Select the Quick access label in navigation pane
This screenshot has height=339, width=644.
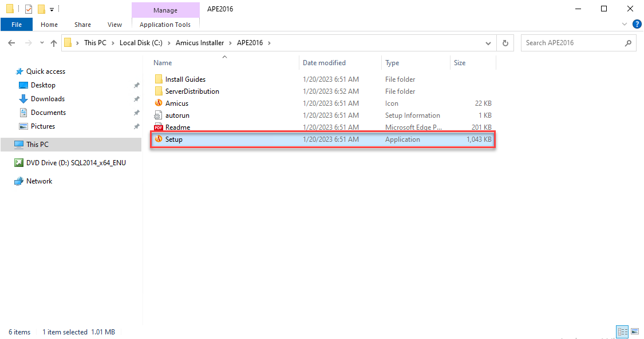[46, 71]
